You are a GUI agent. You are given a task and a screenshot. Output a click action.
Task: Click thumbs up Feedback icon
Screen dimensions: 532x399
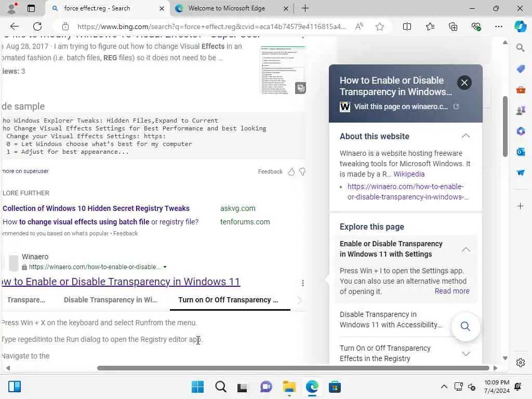(x=291, y=171)
